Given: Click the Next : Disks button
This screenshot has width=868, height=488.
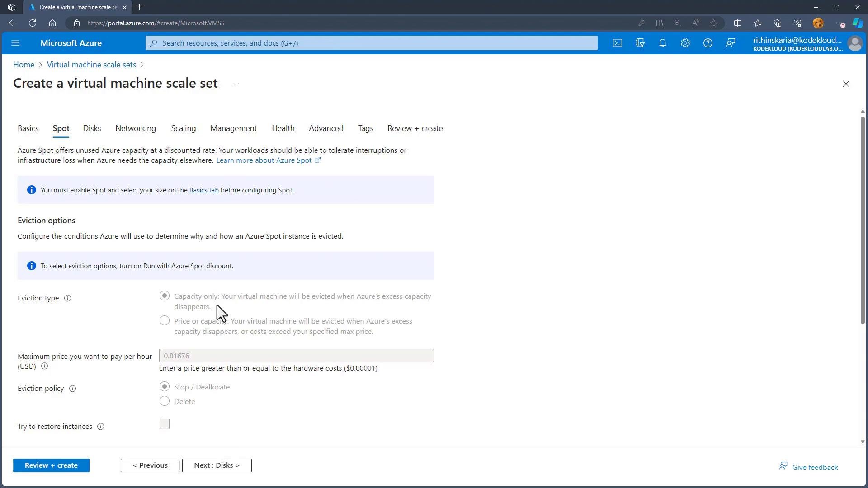Looking at the screenshot, I should coord(217,465).
